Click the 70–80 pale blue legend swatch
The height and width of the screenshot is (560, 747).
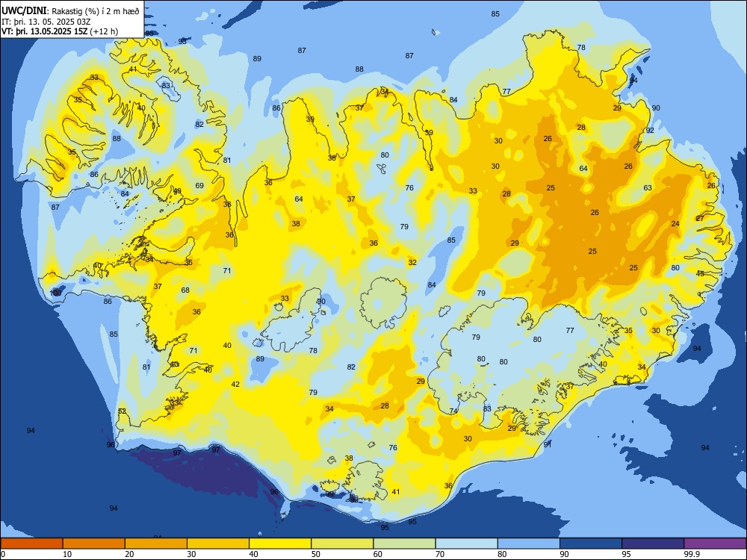point(466,544)
